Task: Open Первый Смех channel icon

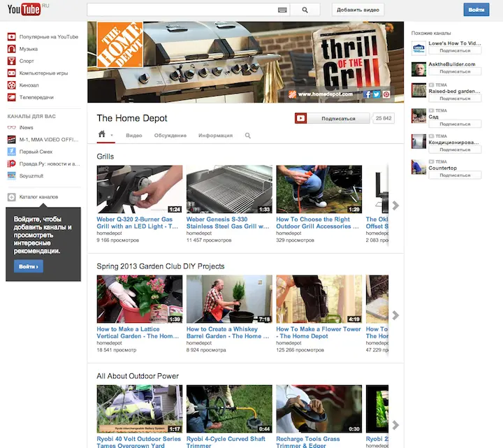Action: [12, 152]
